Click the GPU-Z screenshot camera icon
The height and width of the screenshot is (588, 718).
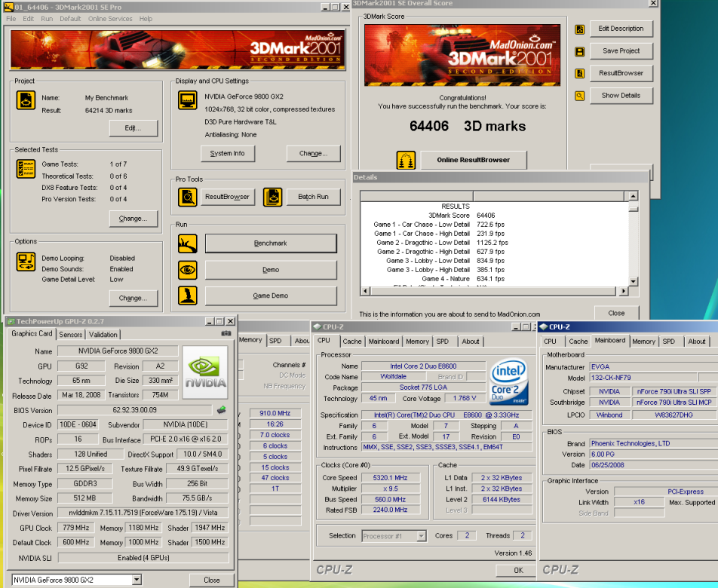[226, 334]
